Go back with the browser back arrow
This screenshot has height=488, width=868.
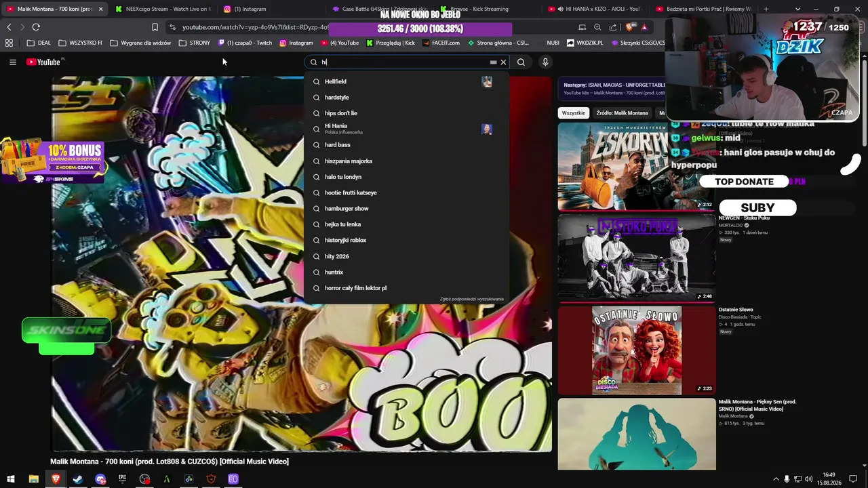point(9,27)
